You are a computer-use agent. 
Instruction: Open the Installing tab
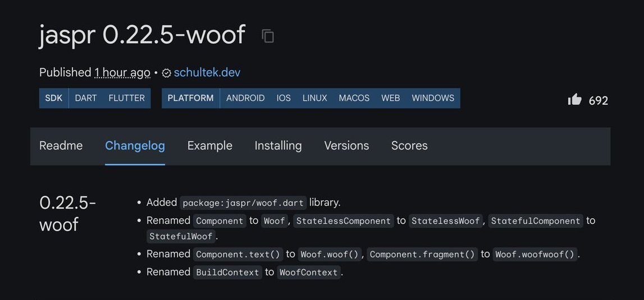tap(278, 146)
